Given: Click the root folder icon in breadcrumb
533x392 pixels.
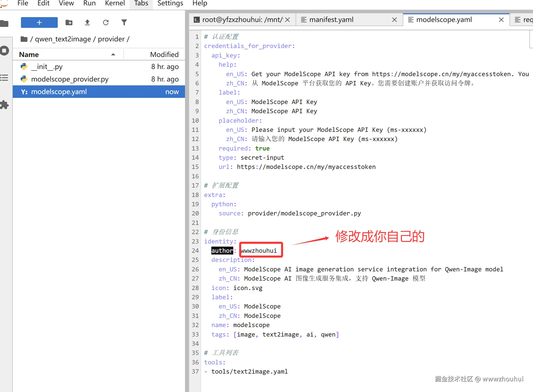Looking at the screenshot, I should (24, 39).
